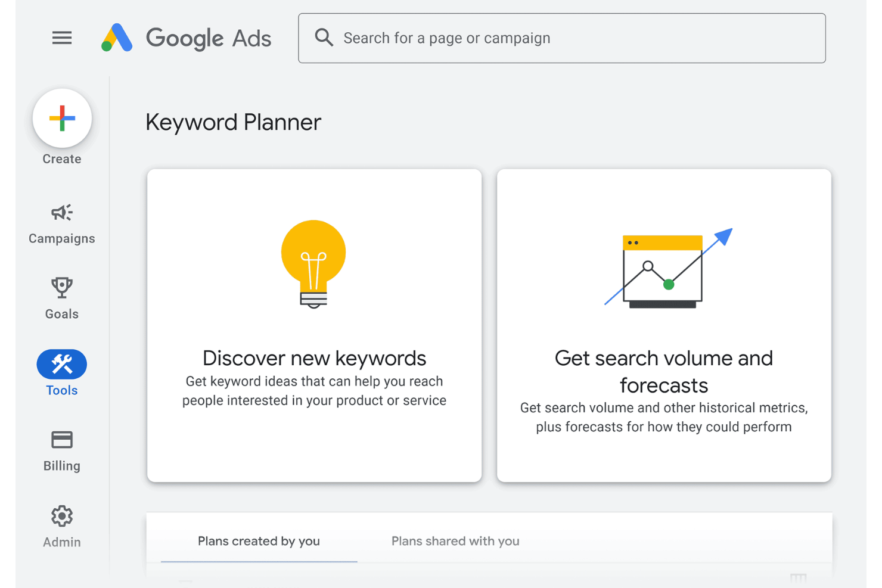This screenshot has width=882, height=588.
Task: Open Get search volume and forecasts
Action: click(x=663, y=325)
